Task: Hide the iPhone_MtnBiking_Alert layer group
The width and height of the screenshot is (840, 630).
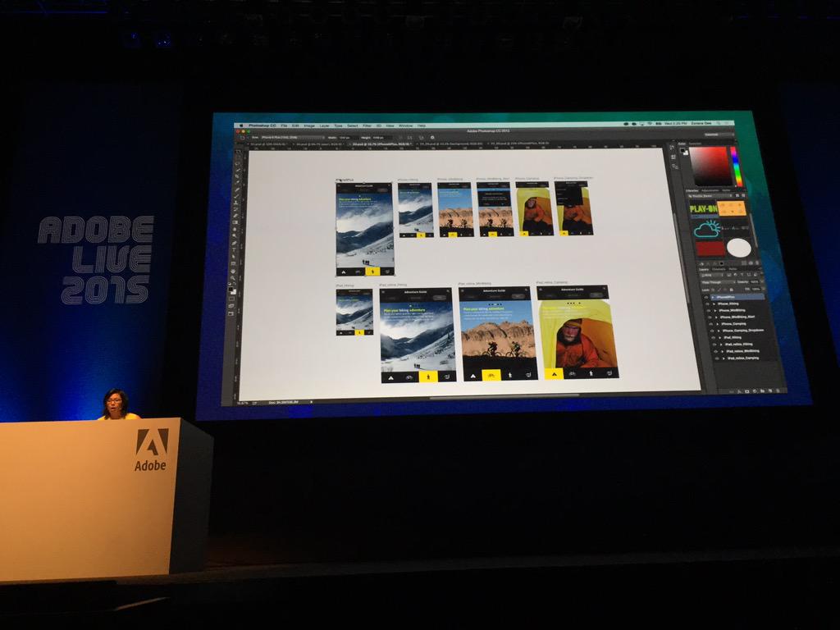Action: click(x=710, y=317)
